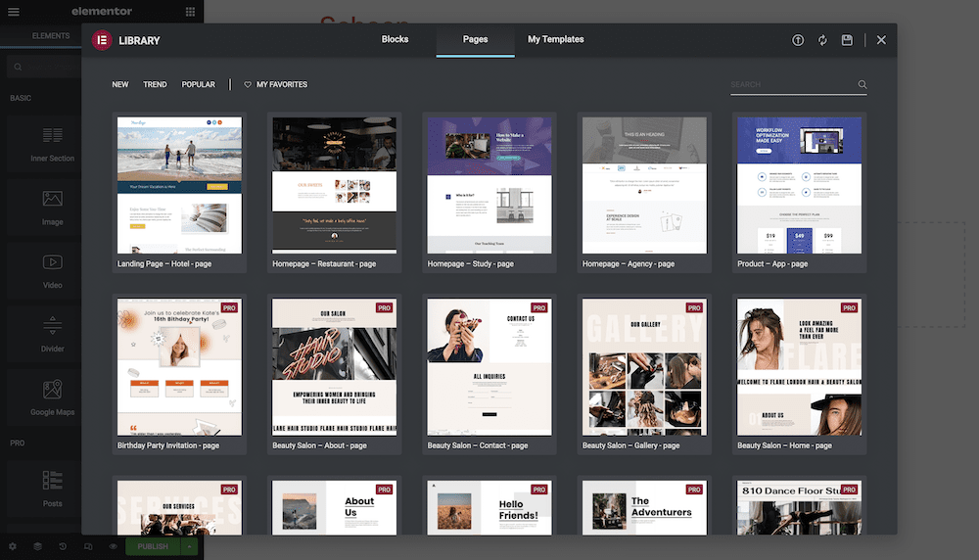Open the Beauty Salon – About template
Image resolution: width=979 pixels, height=560 pixels.
334,374
